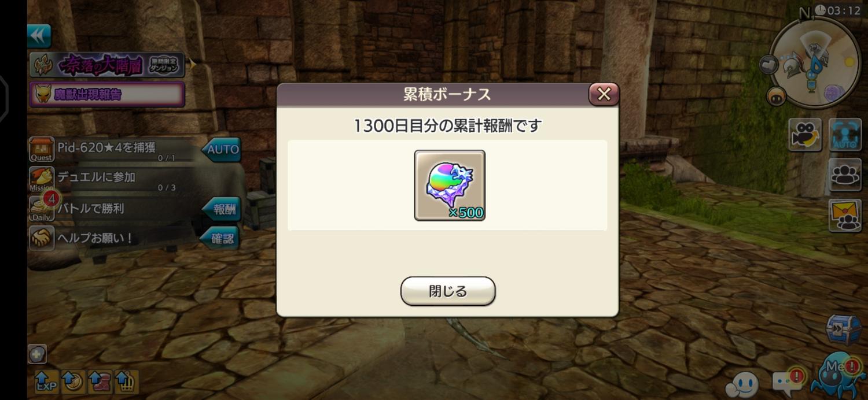
Task: Tap the 閉じる button
Action: point(448,291)
